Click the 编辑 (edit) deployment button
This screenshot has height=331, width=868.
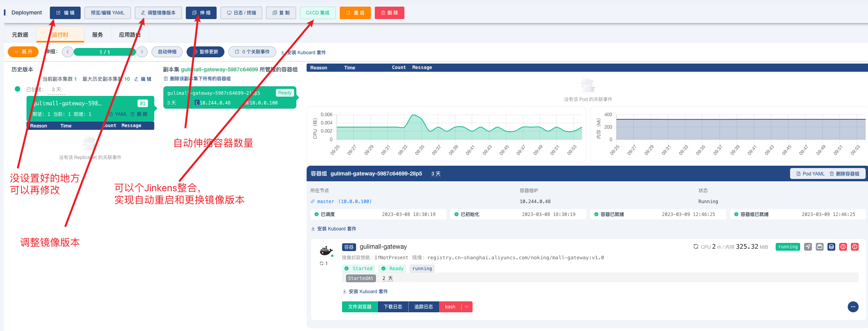pyautogui.click(x=65, y=13)
